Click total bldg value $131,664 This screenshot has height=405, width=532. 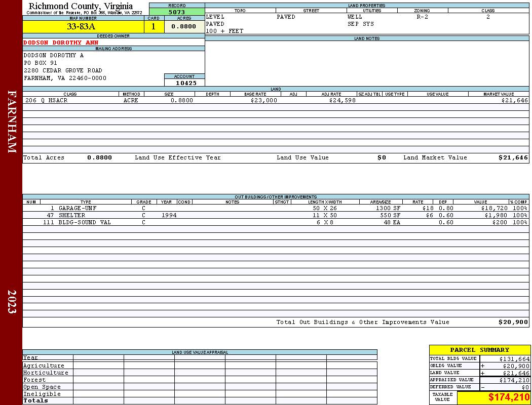[x=514, y=359]
